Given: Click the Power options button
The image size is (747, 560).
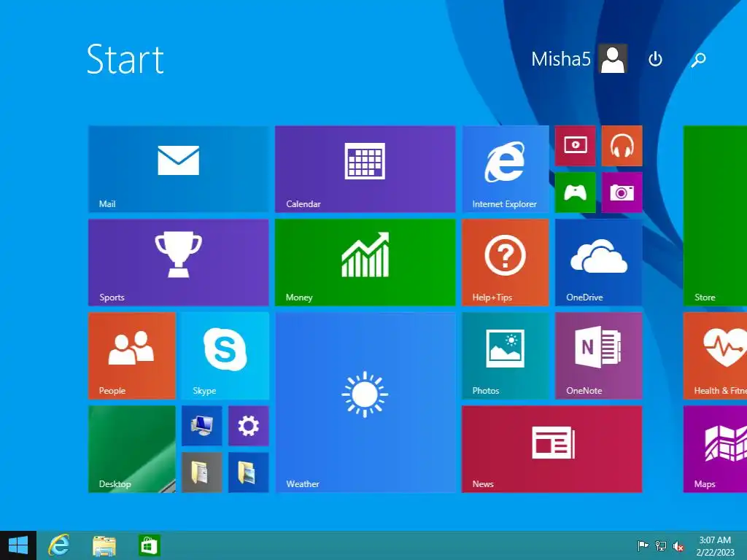Looking at the screenshot, I should [656, 59].
